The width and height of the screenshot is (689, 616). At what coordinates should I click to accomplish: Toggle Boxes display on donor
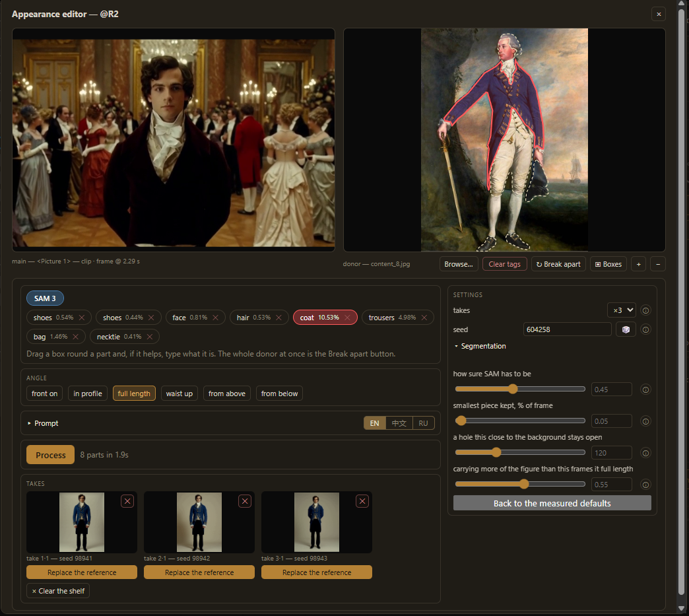click(x=608, y=264)
